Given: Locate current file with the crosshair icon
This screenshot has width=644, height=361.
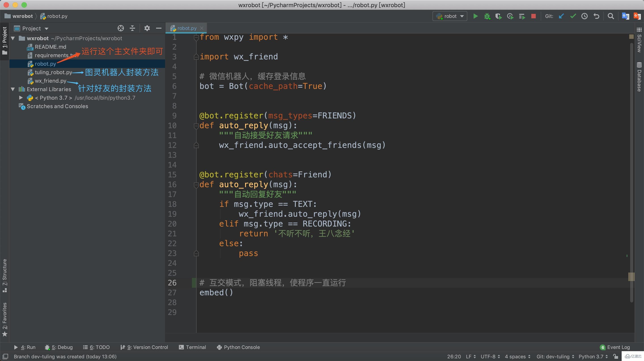Looking at the screenshot, I should coord(121,28).
